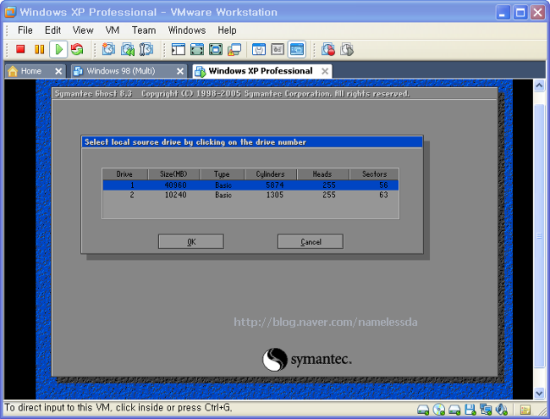Select drive 1 row number
The image size is (550, 419).
132,185
